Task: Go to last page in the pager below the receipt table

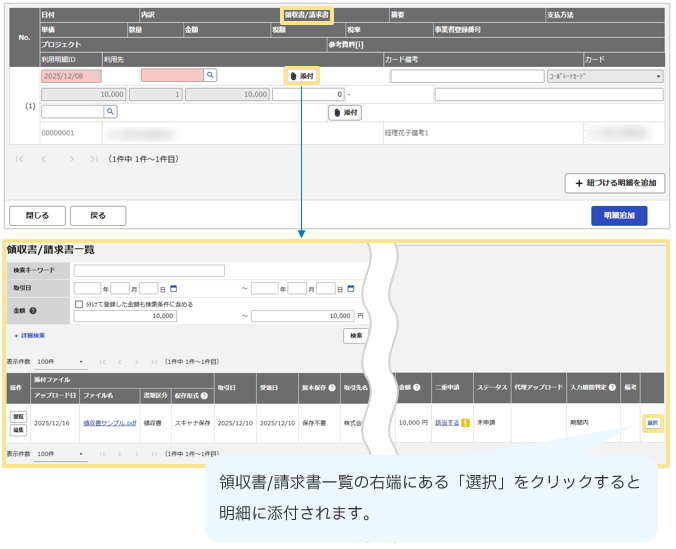Action: 153,454
